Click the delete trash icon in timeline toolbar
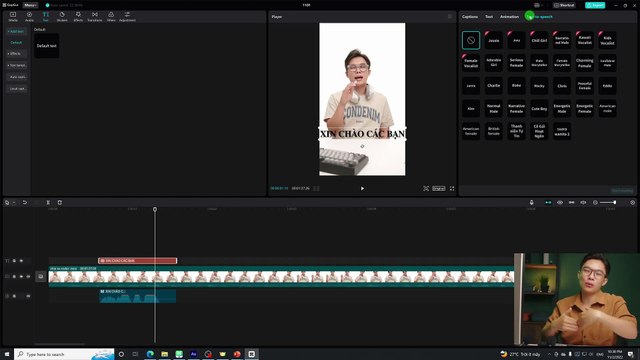Screen dimensions: 640x360 pyautogui.click(x=60, y=202)
